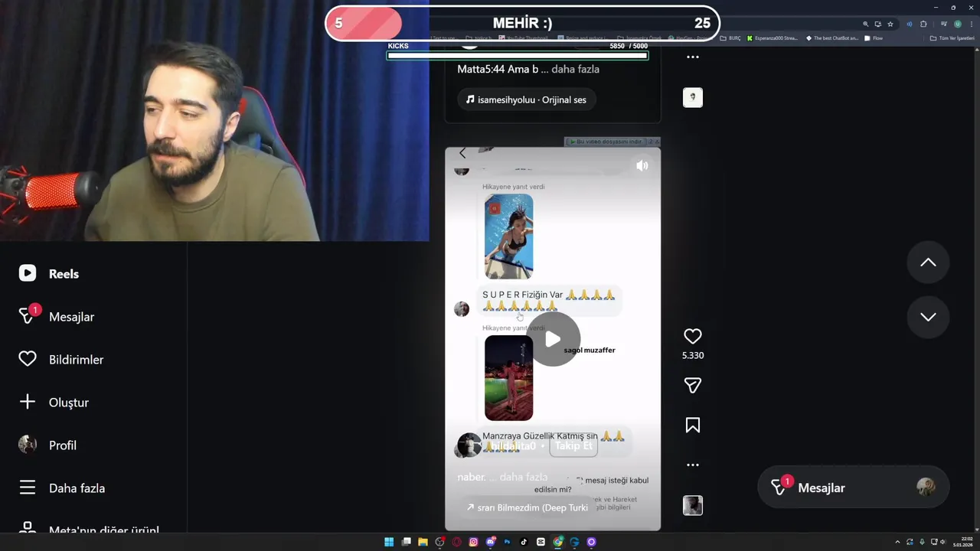Open the Chrome extensions puzzle icon
The height and width of the screenshot is (551, 980).
(923, 24)
